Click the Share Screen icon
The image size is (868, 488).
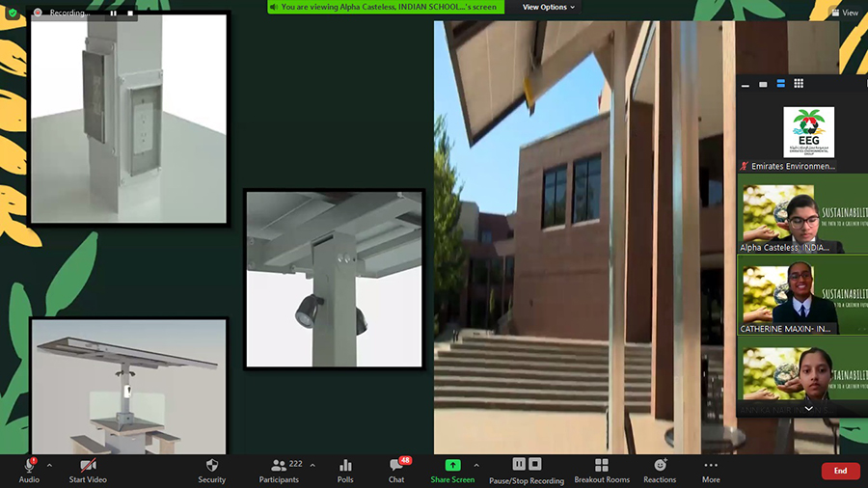[452, 465]
